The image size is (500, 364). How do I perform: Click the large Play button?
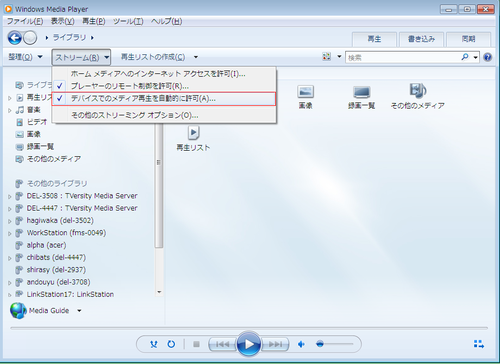point(249,344)
